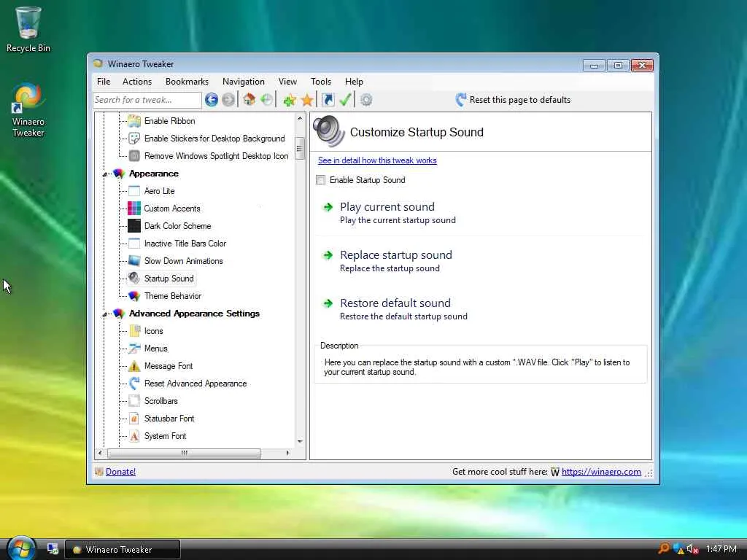This screenshot has width=747, height=560.
Task: Collapse the Advanced Appearance Settings section
Action: (105, 314)
